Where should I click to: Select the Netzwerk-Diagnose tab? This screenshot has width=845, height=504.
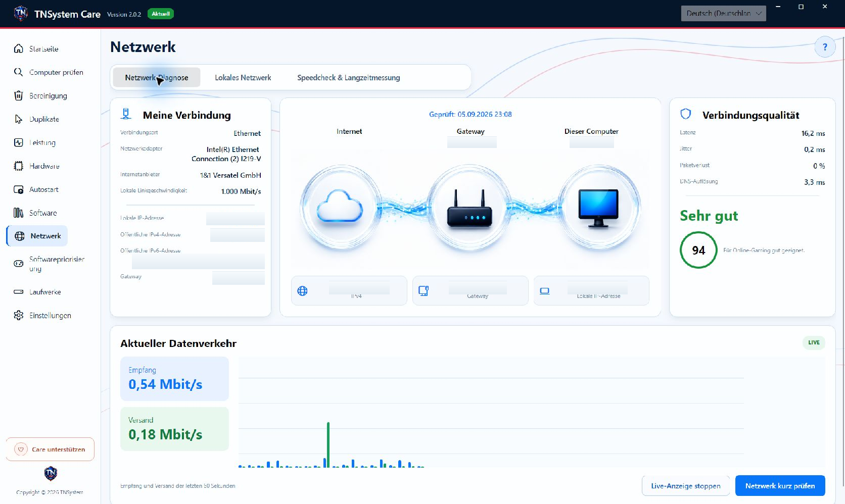(157, 78)
